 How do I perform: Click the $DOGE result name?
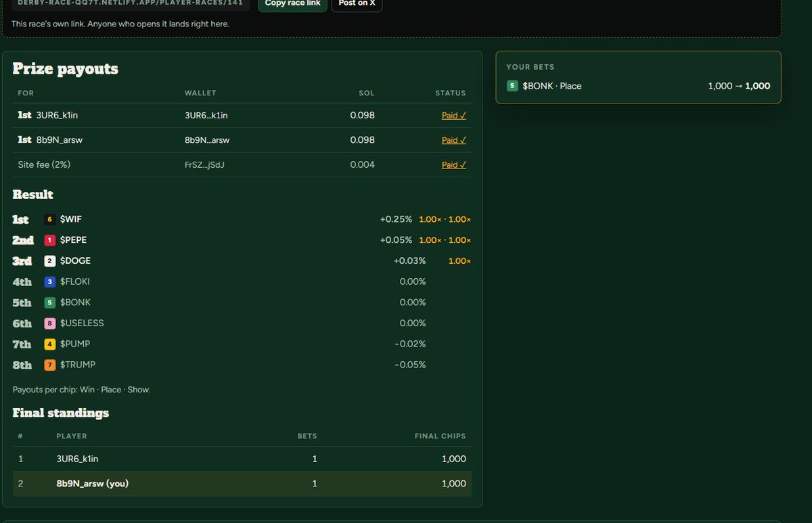click(x=75, y=260)
